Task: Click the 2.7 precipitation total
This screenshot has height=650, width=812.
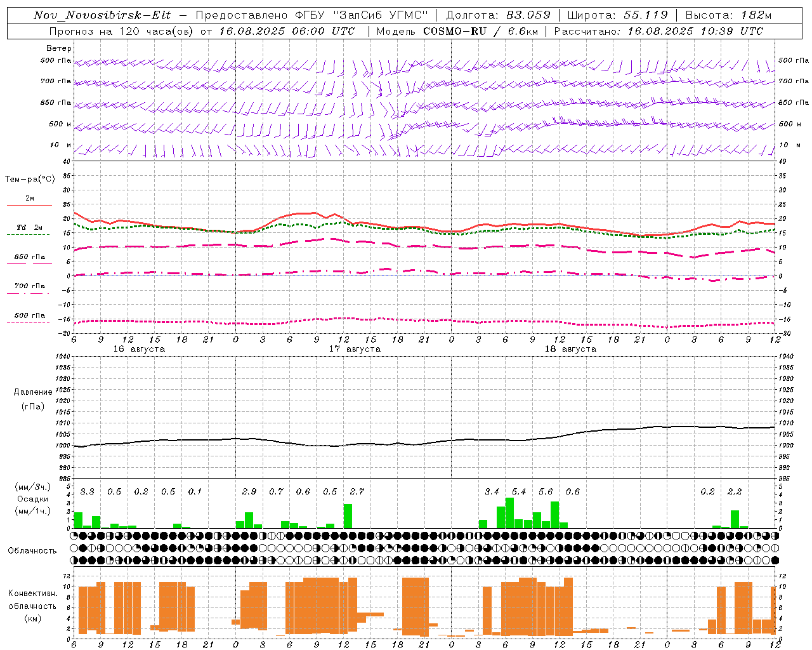Action: coord(357,491)
